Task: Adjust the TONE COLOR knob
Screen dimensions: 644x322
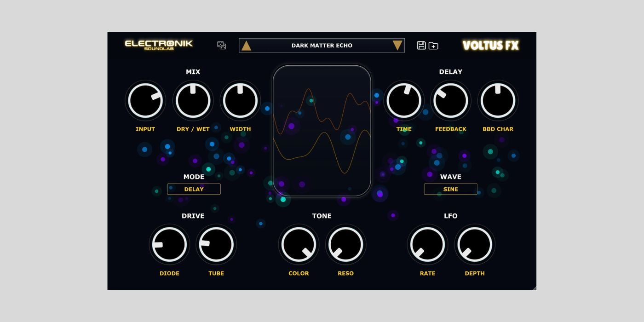Action: (298, 245)
